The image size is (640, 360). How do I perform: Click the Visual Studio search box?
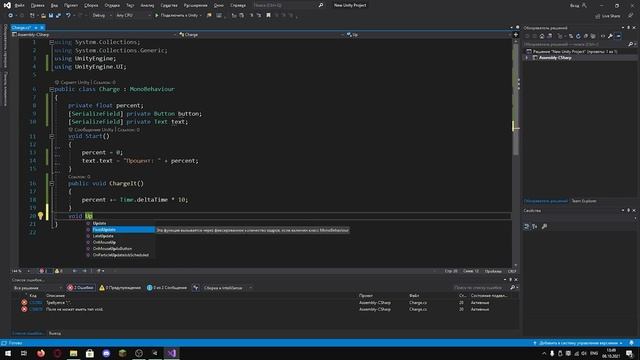tap(288, 5)
